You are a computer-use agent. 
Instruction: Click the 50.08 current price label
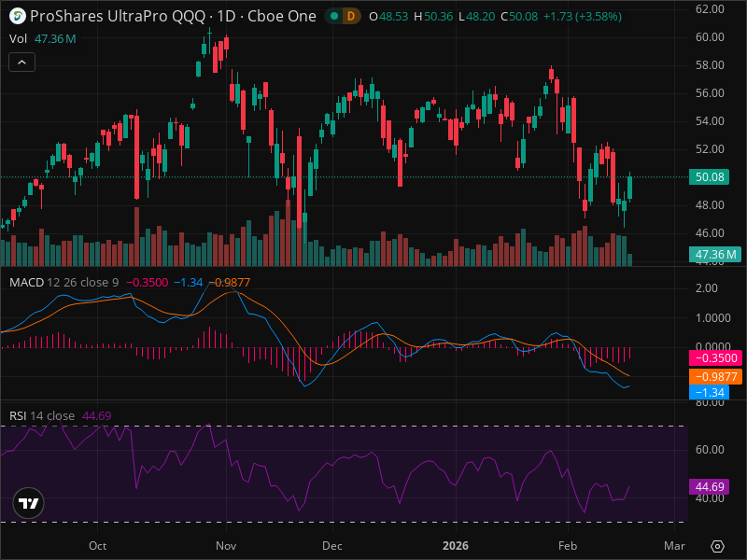709,177
